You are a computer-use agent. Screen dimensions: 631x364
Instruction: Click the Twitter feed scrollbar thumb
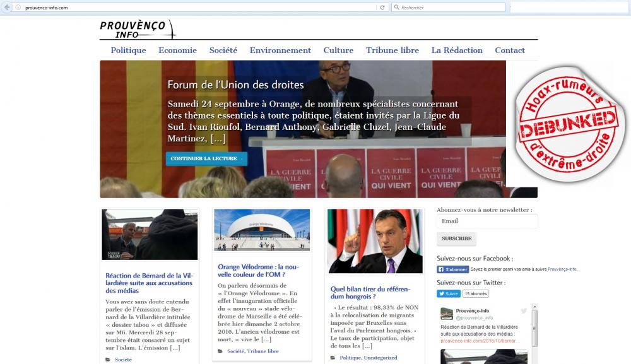534,328
